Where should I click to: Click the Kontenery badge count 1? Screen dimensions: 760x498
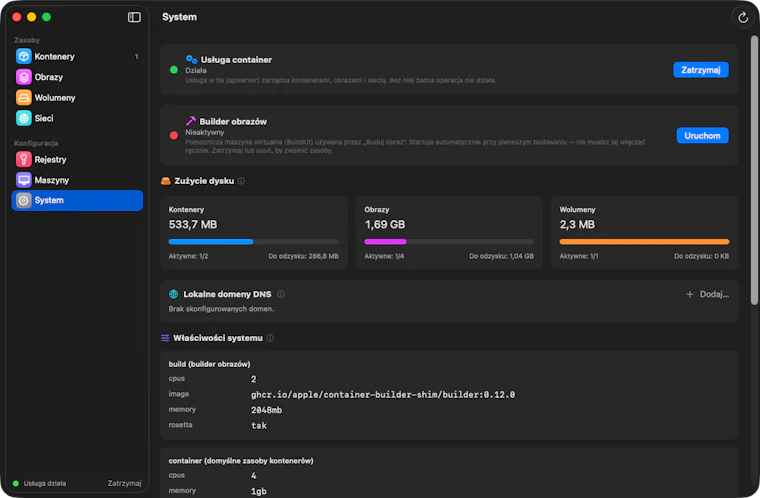click(x=136, y=57)
